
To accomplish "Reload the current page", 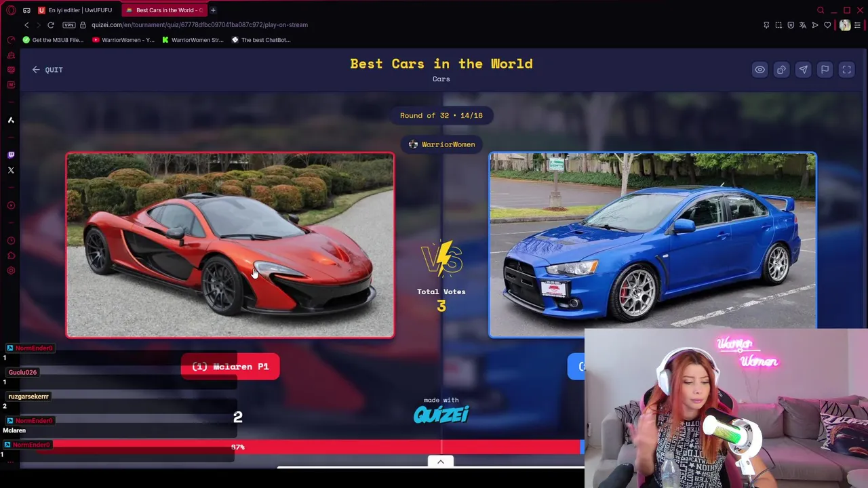I will (x=51, y=25).
